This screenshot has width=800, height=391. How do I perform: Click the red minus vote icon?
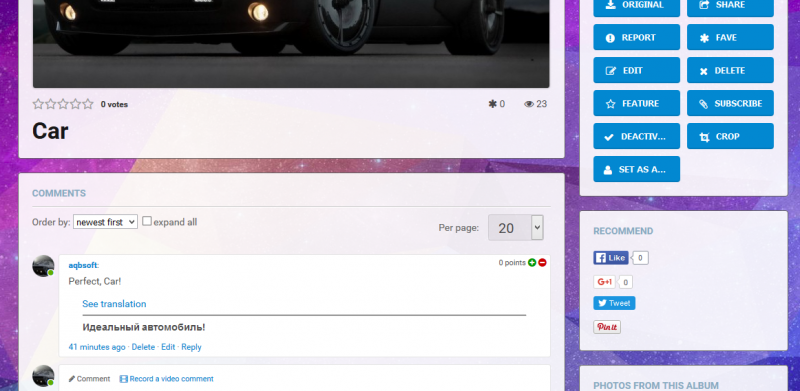tap(542, 262)
